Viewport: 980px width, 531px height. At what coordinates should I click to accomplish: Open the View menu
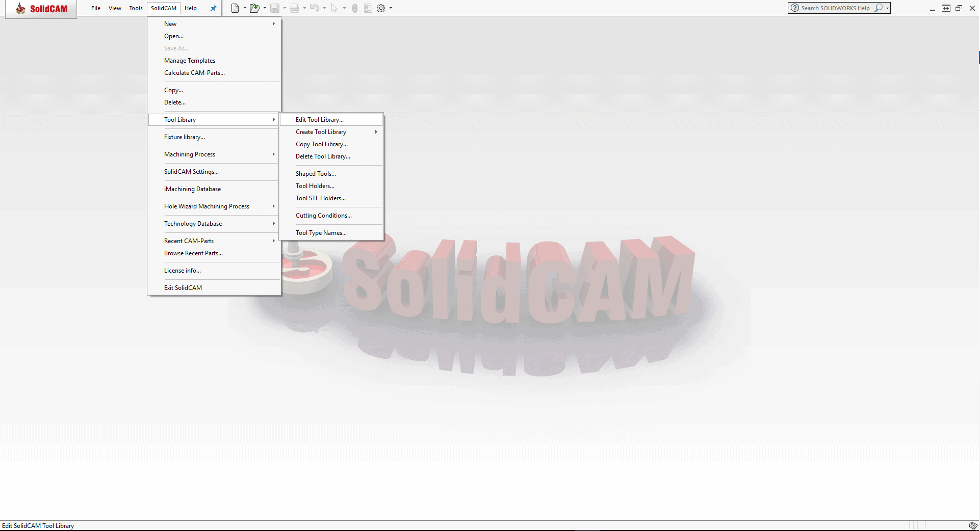tap(115, 8)
